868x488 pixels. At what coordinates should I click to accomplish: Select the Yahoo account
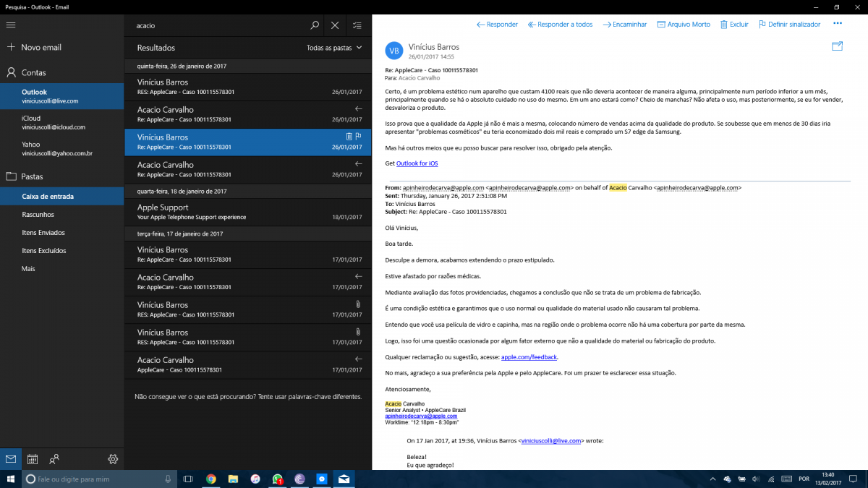[x=62, y=148]
